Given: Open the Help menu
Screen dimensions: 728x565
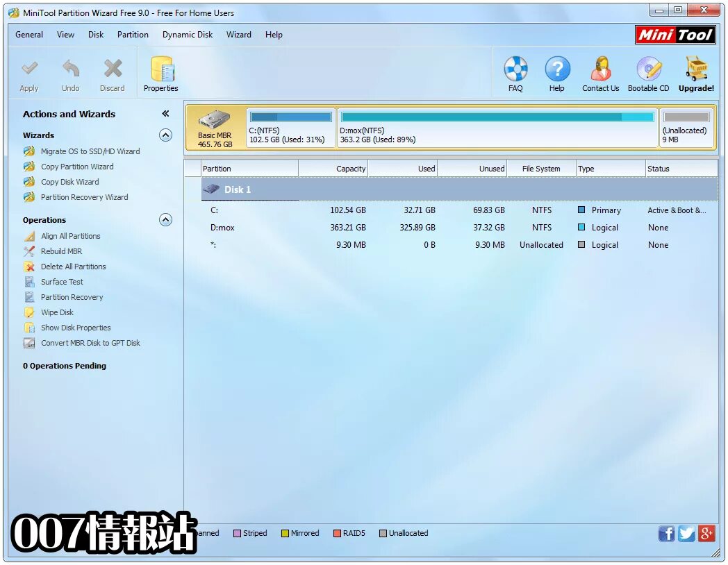Looking at the screenshot, I should click(x=274, y=35).
